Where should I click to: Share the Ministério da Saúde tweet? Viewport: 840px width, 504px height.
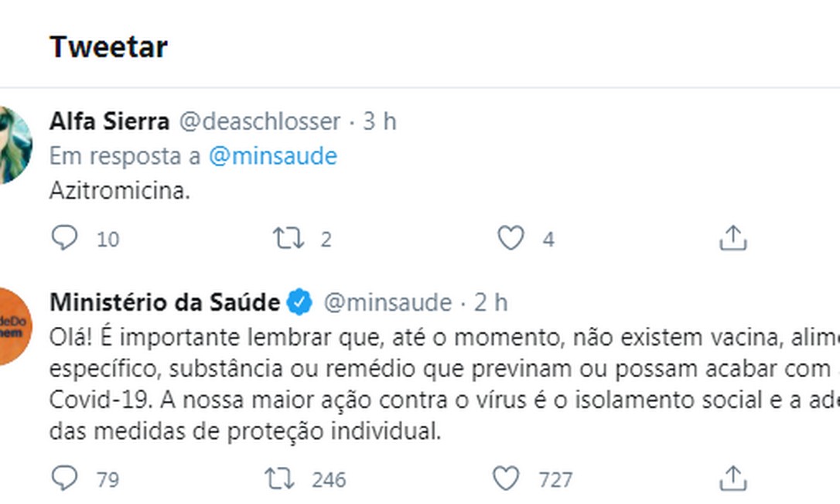[732, 479]
